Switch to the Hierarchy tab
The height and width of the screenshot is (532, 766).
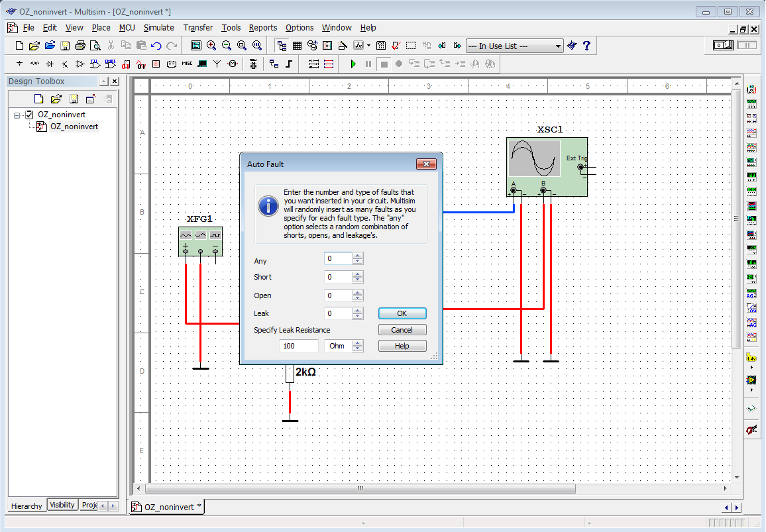[x=27, y=506]
